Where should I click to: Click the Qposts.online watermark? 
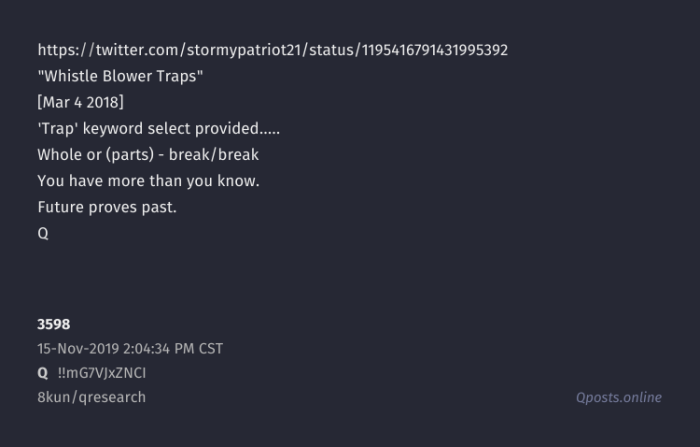click(x=618, y=397)
